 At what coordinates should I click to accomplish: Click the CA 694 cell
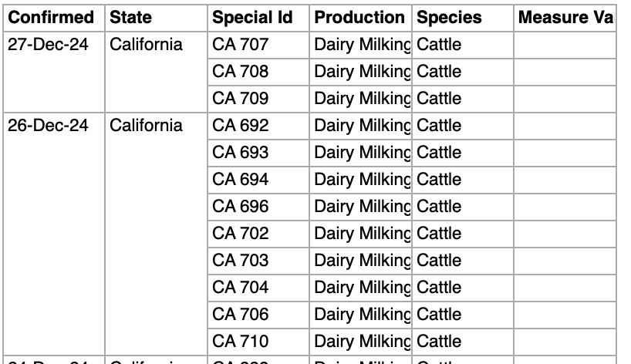click(x=258, y=180)
